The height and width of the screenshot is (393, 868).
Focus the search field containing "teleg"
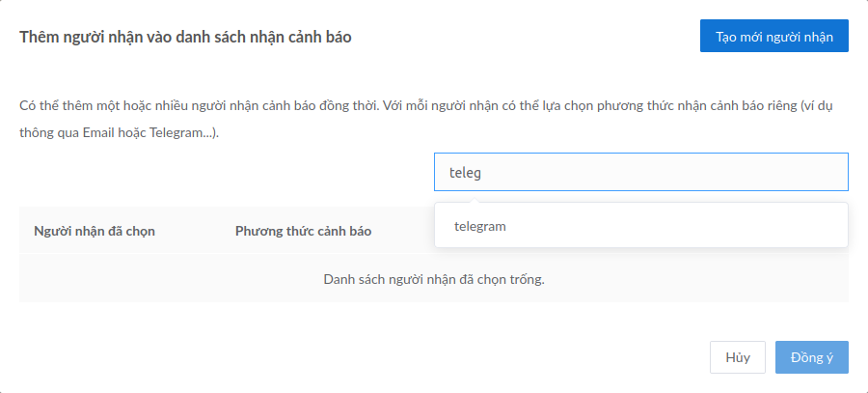click(641, 172)
